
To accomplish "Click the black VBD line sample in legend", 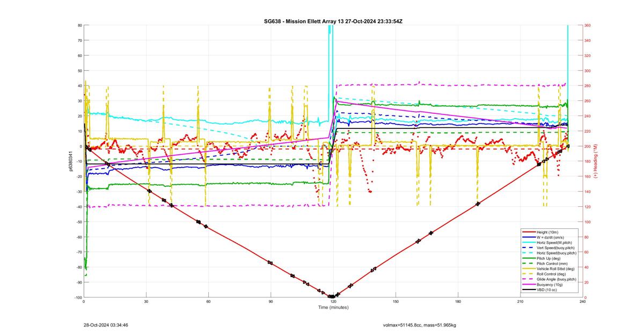I will point(529,290).
